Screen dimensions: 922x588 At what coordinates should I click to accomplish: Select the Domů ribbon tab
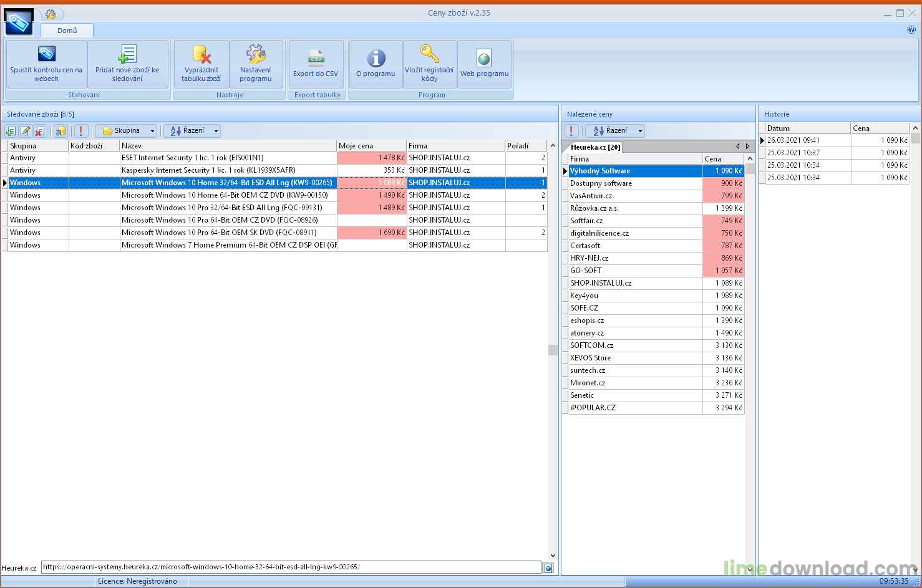tap(67, 31)
